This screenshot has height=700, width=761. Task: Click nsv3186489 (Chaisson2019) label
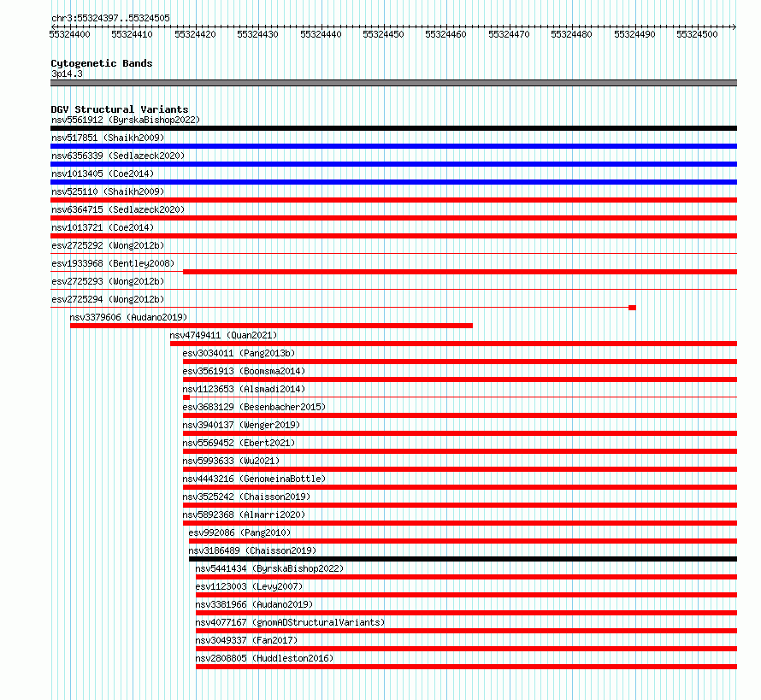(252, 550)
